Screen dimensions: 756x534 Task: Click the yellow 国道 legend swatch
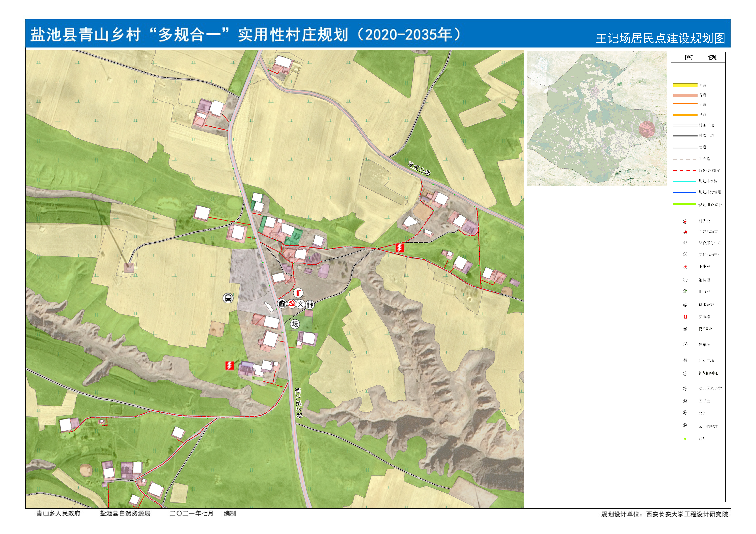[x=685, y=85]
